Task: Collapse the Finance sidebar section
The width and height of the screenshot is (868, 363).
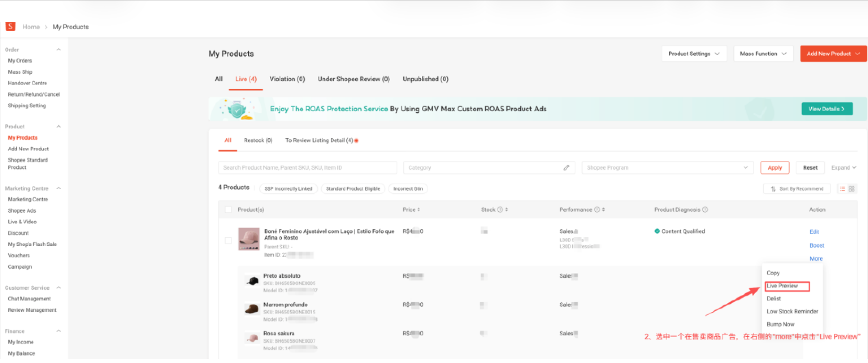Action: pyautogui.click(x=59, y=331)
